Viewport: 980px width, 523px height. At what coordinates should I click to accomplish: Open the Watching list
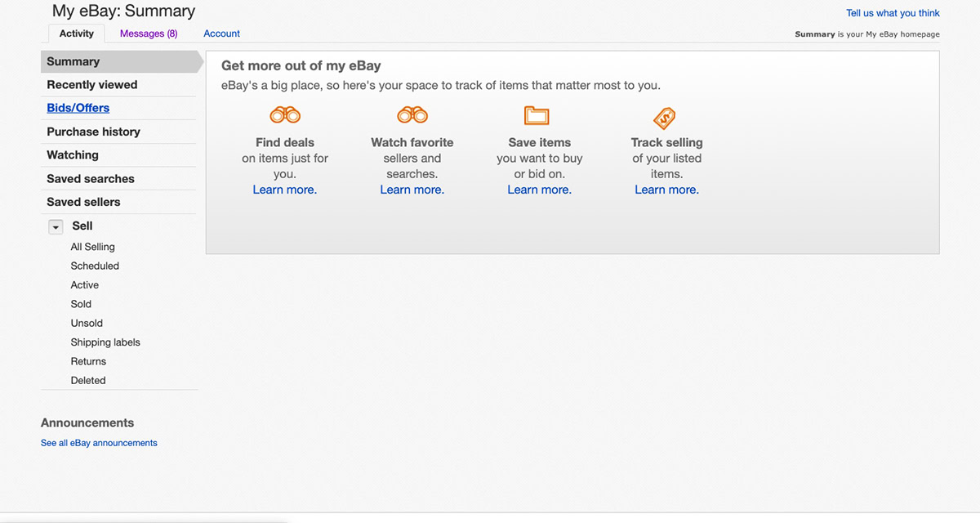tap(72, 155)
